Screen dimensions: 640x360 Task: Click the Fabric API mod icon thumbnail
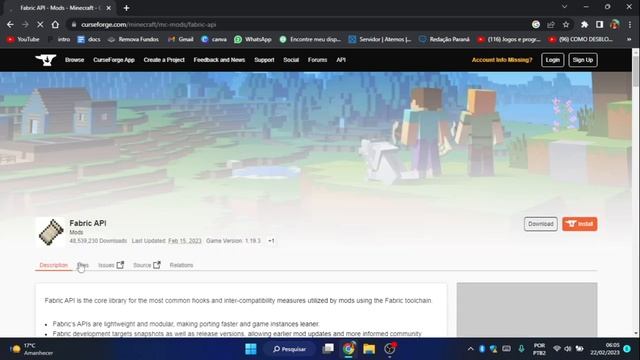pos(51,232)
